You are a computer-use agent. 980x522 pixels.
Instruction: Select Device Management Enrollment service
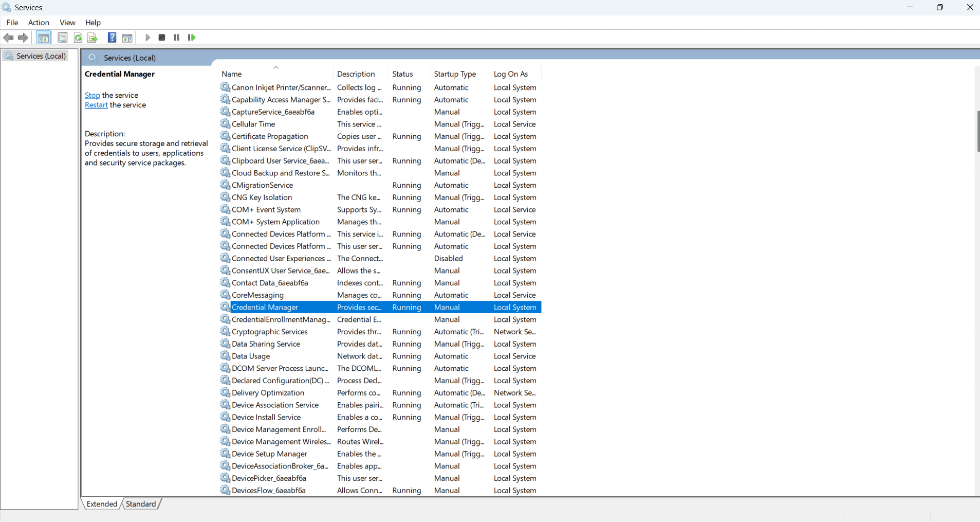tap(380, 429)
